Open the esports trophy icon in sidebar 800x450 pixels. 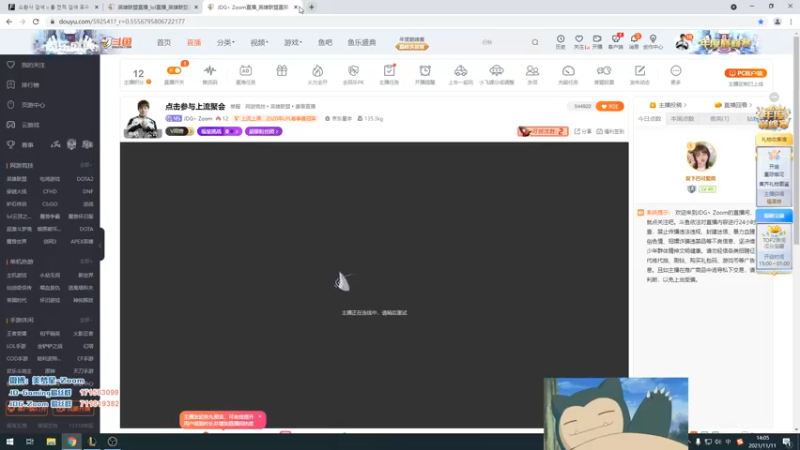click(x=11, y=145)
